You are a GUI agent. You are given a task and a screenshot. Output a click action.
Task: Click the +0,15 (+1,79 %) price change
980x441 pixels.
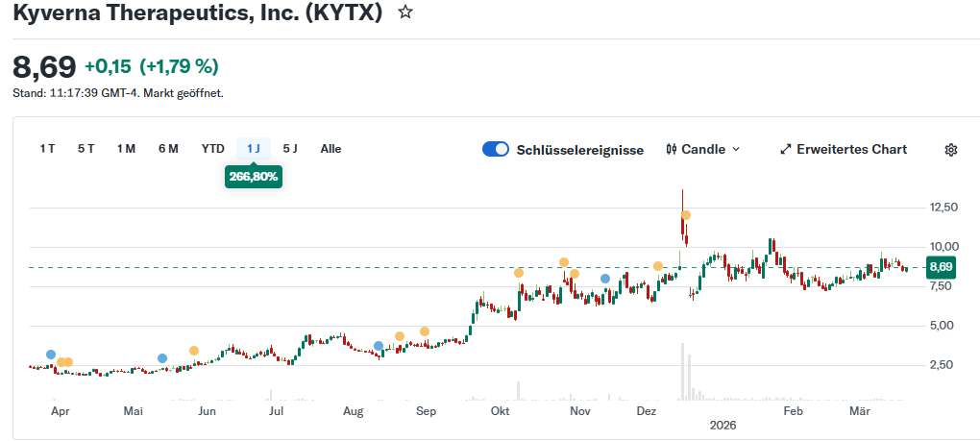click(152, 66)
